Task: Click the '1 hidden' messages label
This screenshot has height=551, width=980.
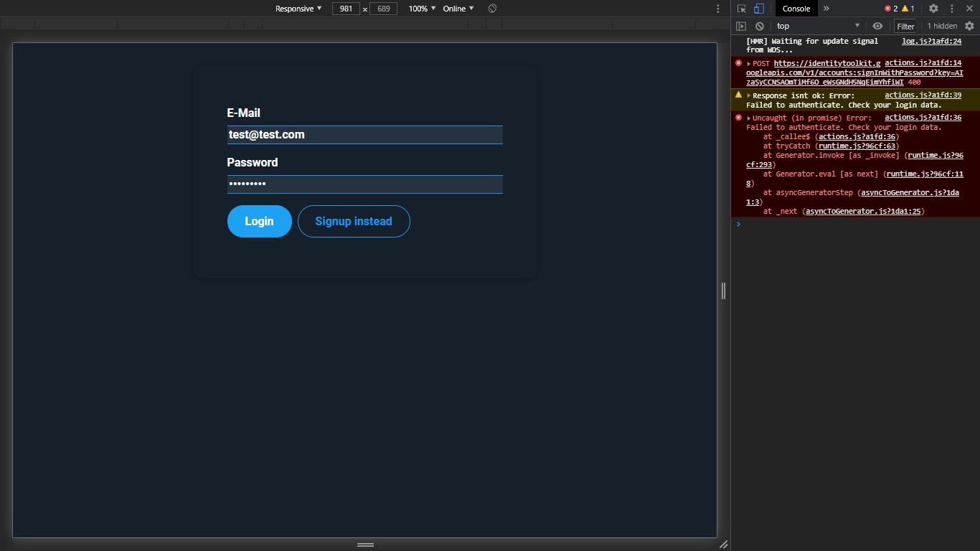Action: 942,26
